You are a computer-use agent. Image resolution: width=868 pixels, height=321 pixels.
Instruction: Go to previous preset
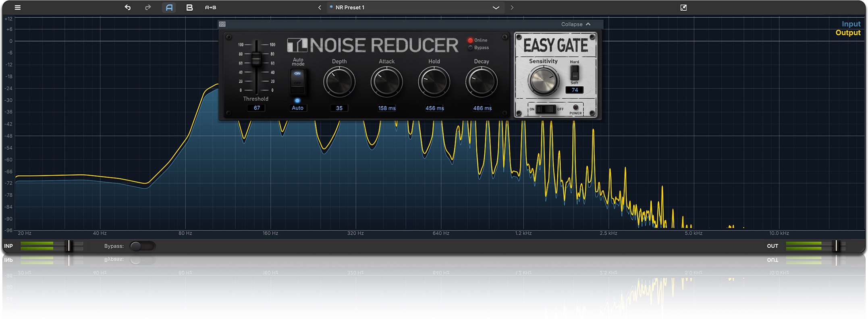pyautogui.click(x=320, y=7)
